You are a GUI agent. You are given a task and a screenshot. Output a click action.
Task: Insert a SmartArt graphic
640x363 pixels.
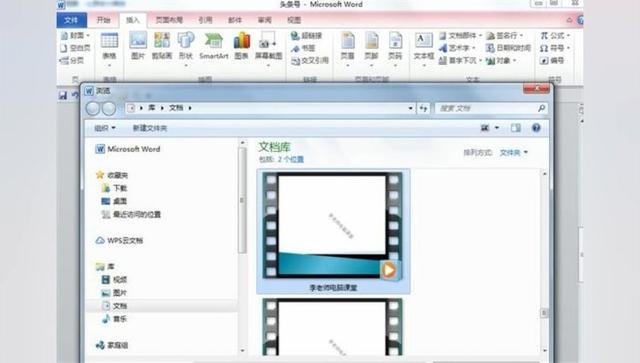pos(213,46)
